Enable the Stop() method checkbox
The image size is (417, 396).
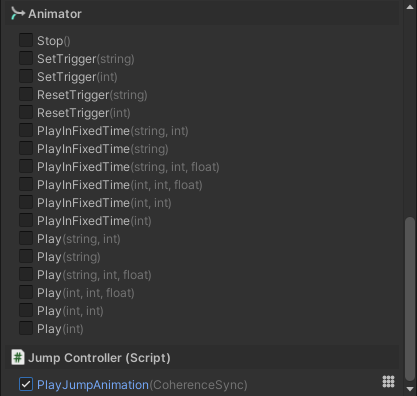(26, 40)
